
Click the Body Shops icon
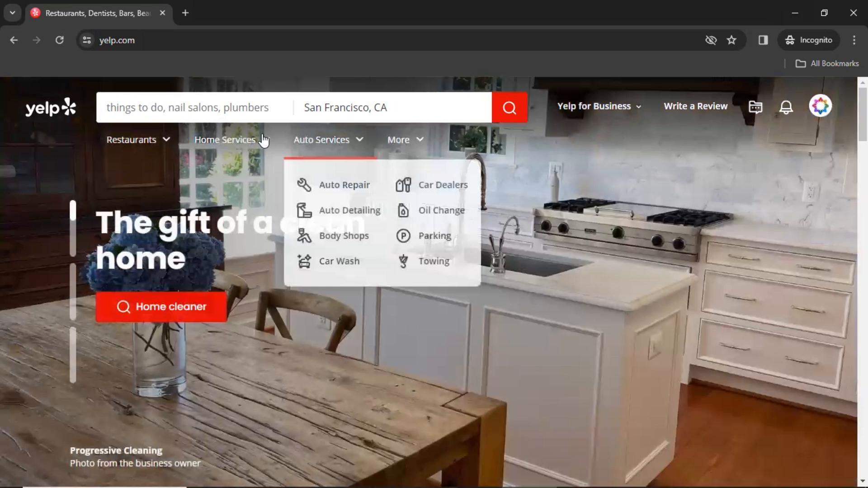(304, 235)
